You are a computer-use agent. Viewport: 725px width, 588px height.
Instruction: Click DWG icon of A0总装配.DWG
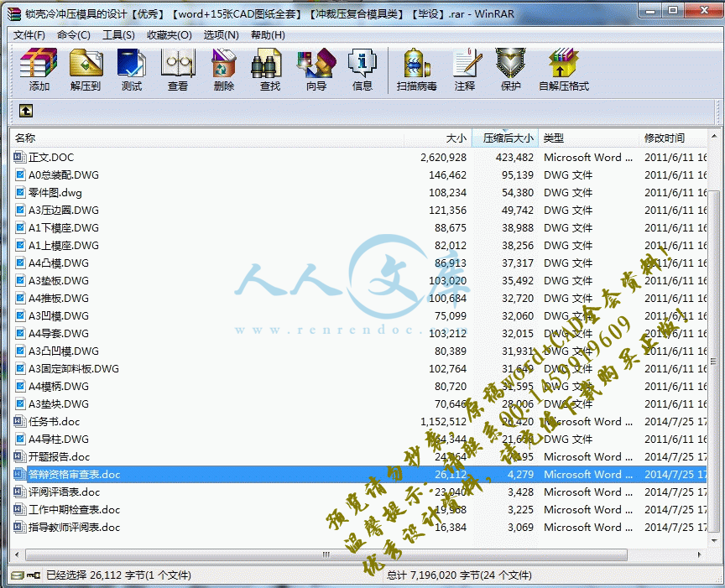20,174
